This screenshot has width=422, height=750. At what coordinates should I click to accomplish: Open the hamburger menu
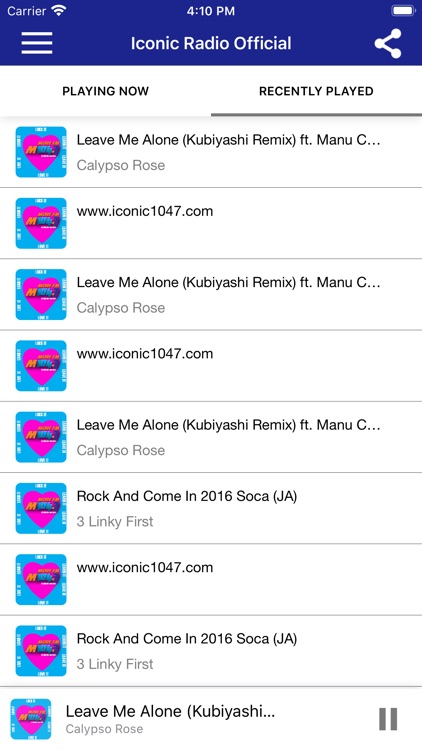[x=37, y=43]
